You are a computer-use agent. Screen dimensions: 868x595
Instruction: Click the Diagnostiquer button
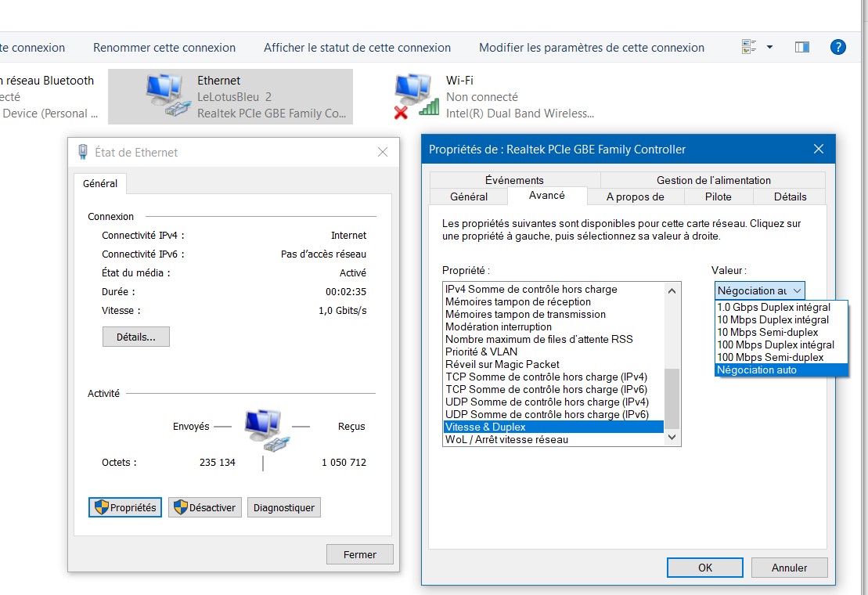[x=283, y=507]
